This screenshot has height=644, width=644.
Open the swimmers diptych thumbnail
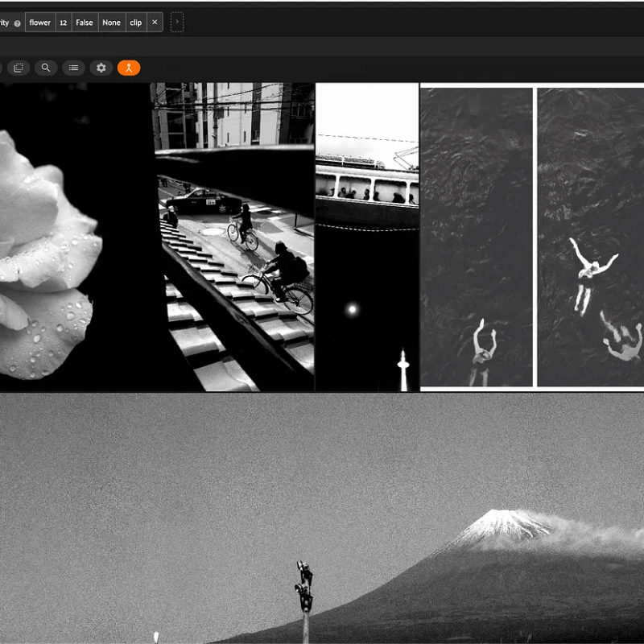click(532, 237)
